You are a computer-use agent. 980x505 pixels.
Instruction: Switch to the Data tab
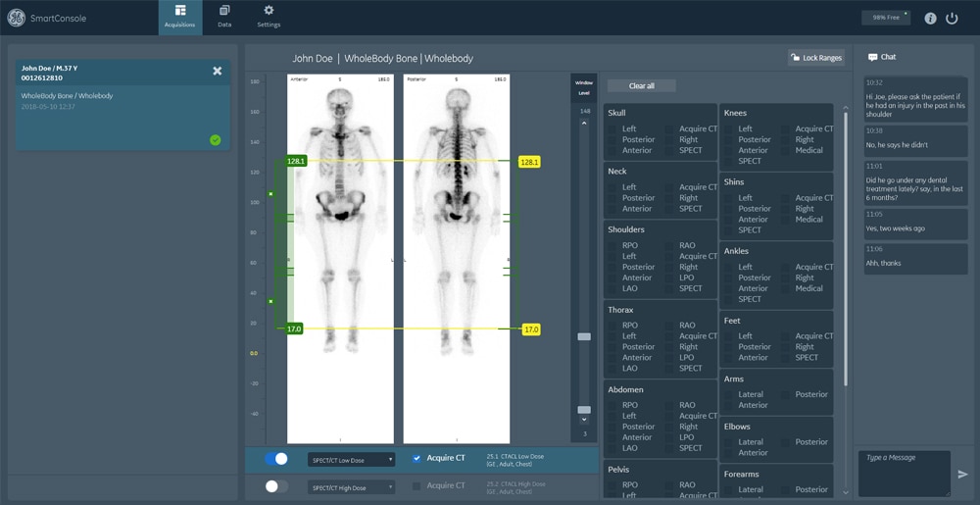pyautogui.click(x=224, y=17)
